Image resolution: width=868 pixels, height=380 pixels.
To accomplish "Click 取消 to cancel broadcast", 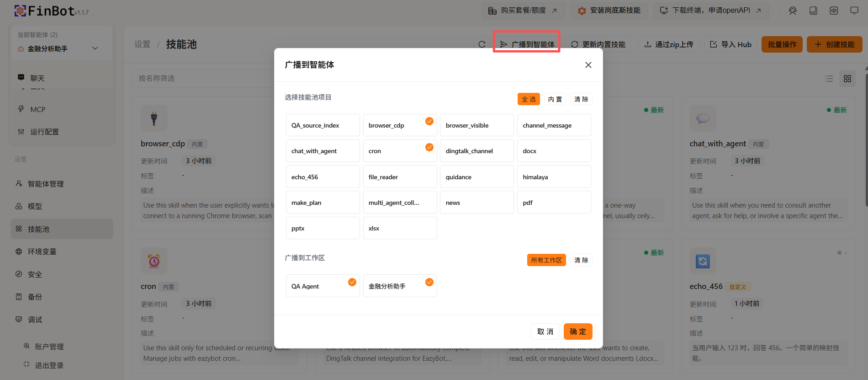I will tap(545, 332).
